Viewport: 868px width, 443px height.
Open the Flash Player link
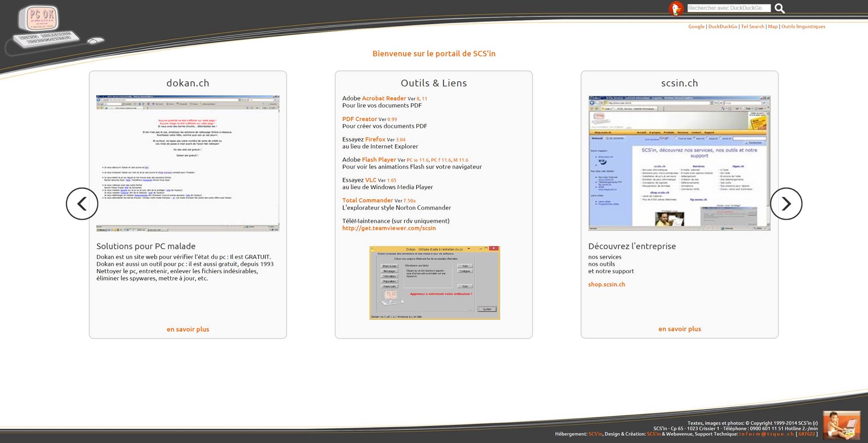379,160
